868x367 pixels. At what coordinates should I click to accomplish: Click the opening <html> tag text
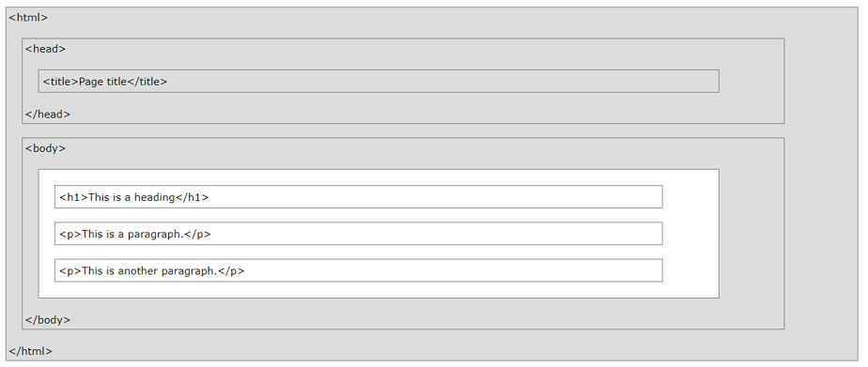pyautogui.click(x=28, y=18)
